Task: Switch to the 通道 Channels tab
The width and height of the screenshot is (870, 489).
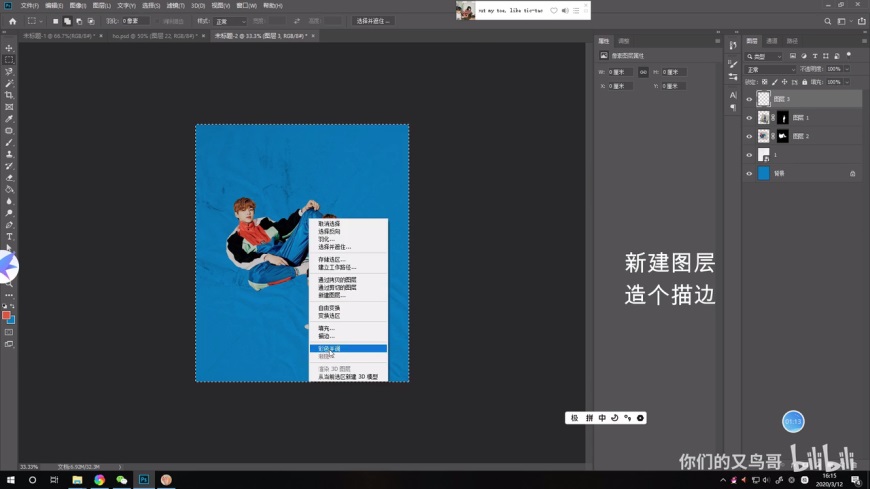Action: point(772,41)
